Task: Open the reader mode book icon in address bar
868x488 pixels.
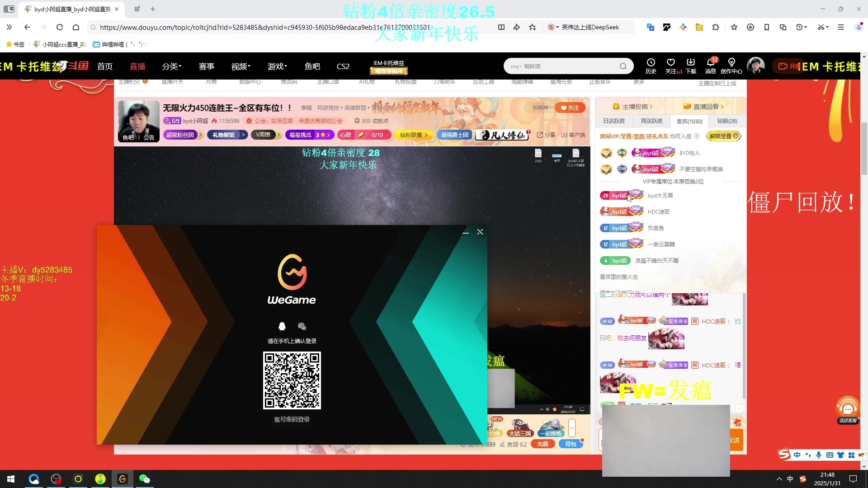Action: coord(501,28)
